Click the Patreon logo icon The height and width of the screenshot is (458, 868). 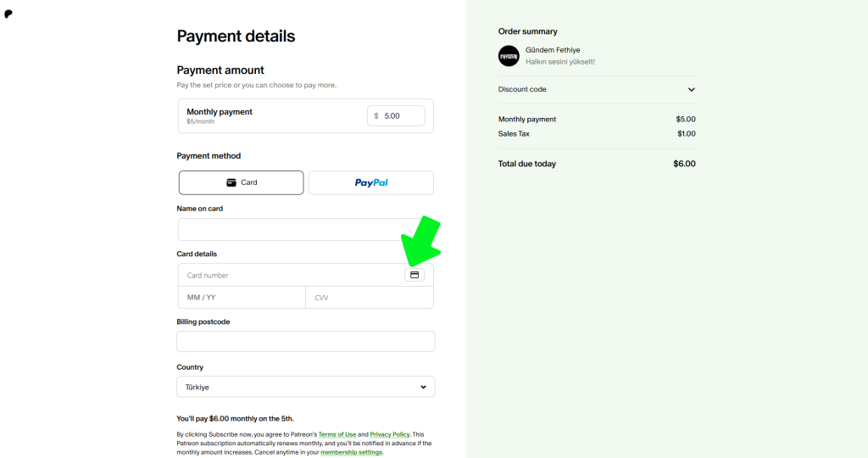point(8,14)
